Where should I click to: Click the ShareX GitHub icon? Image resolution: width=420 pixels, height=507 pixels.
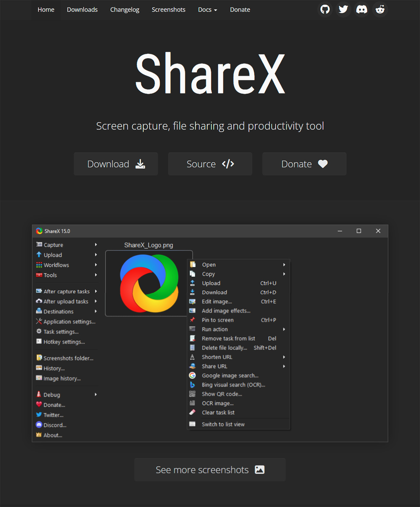click(325, 9)
